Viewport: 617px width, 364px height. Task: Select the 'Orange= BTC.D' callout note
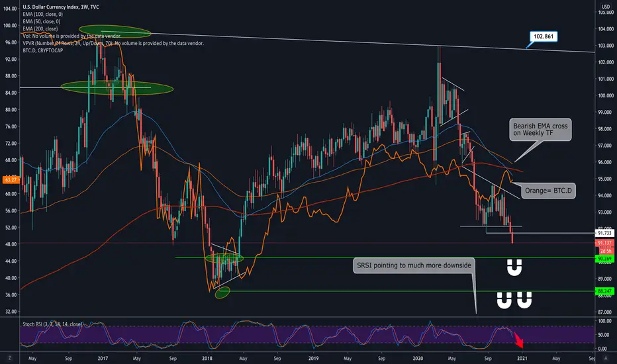point(548,191)
